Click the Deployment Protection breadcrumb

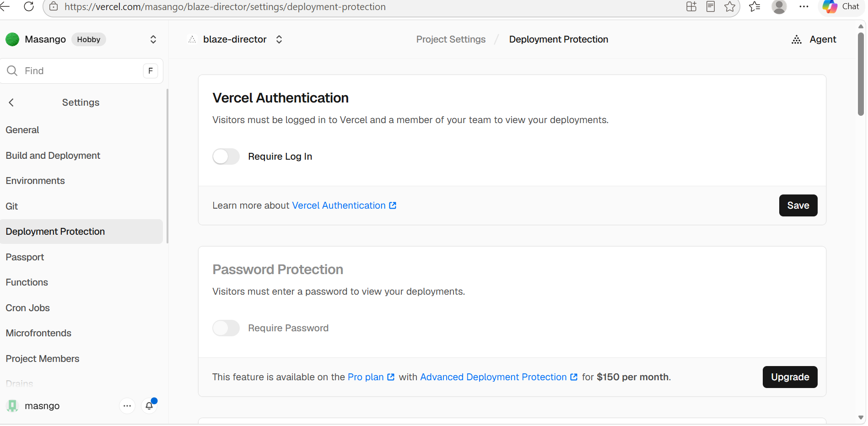[559, 39]
